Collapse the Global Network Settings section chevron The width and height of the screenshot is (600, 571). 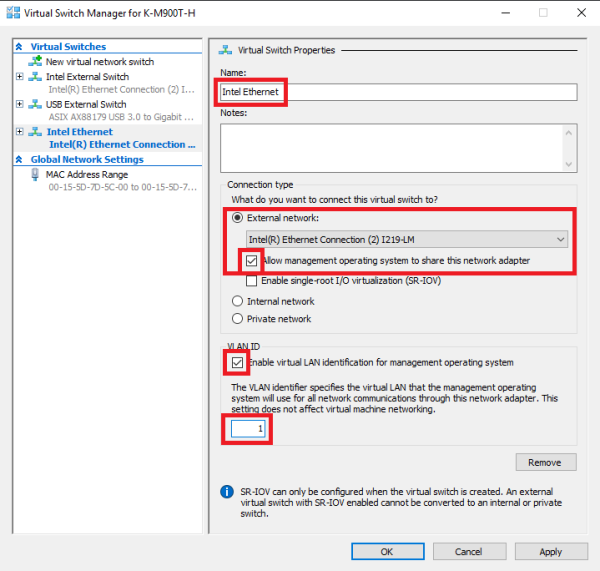pos(19,159)
